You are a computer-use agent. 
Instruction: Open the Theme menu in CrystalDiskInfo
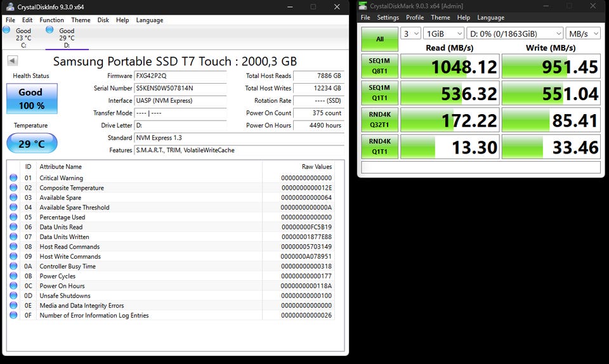(x=81, y=20)
